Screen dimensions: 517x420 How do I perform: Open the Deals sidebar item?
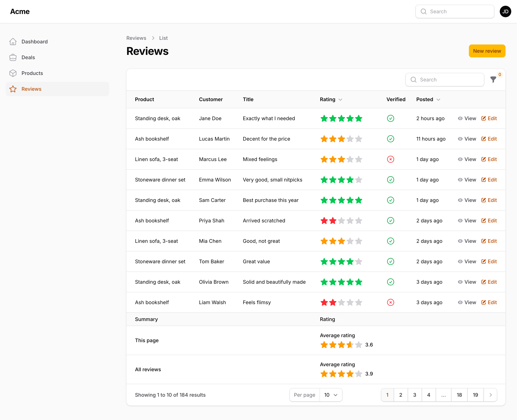pyautogui.click(x=57, y=57)
